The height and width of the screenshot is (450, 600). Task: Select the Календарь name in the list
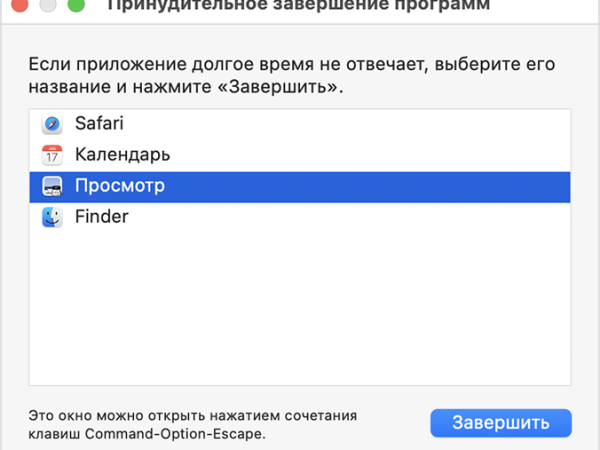[x=122, y=155]
